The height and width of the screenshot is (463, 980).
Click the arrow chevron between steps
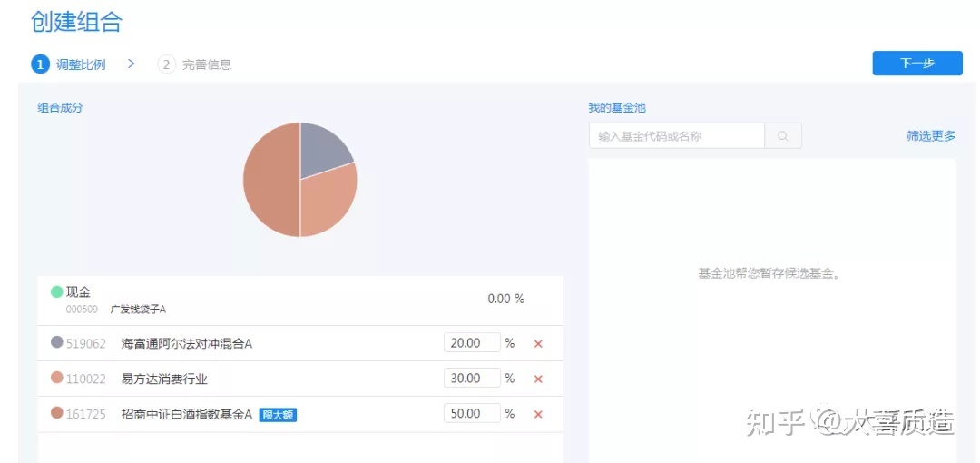(132, 64)
